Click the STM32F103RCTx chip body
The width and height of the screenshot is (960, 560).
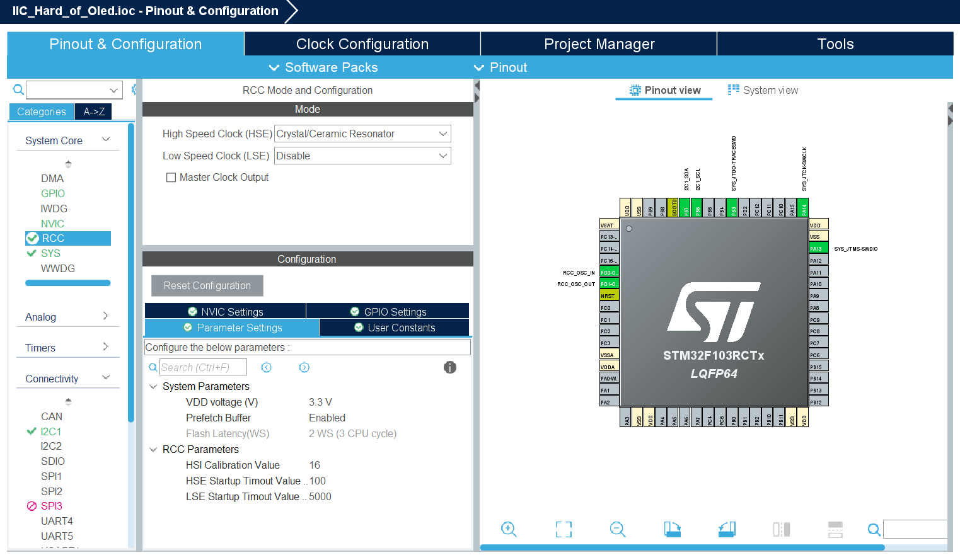[714, 312]
